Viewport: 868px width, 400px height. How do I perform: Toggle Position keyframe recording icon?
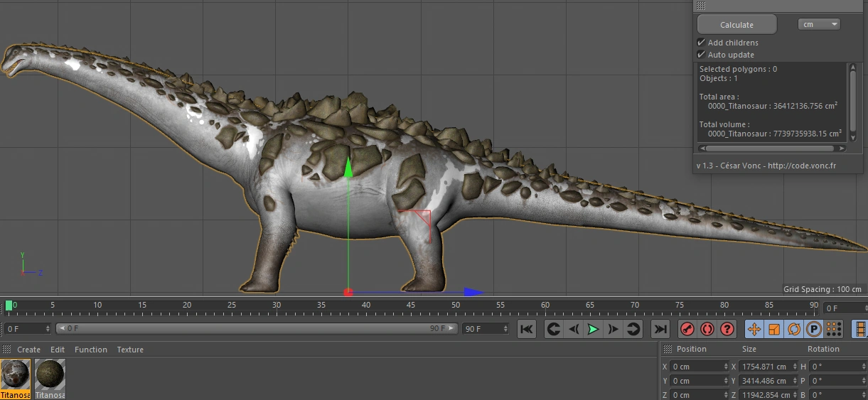click(754, 329)
